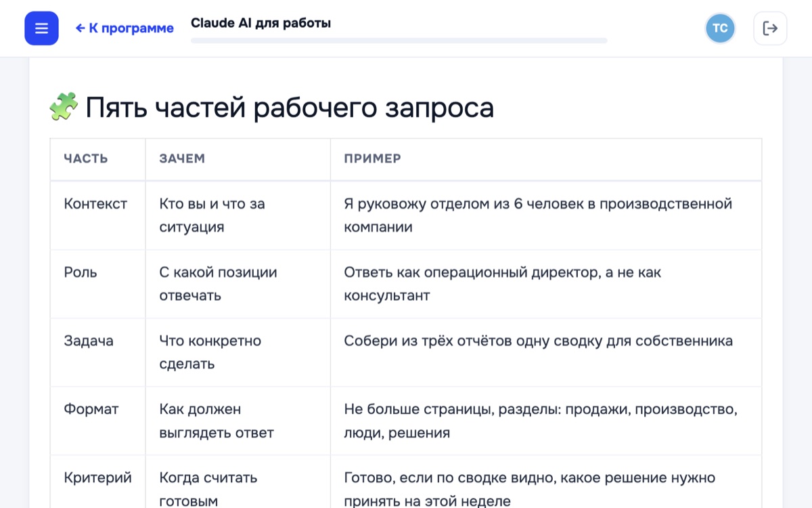Screen dimensions: 812x508
Task: Open the TC user avatar
Action: point(720,28)
